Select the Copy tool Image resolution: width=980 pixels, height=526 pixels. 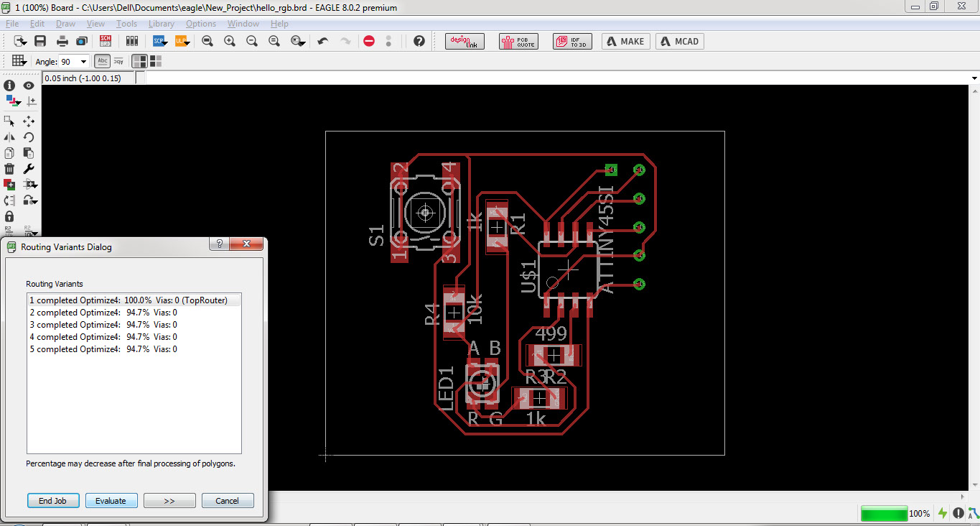click(x=9, y=152)
